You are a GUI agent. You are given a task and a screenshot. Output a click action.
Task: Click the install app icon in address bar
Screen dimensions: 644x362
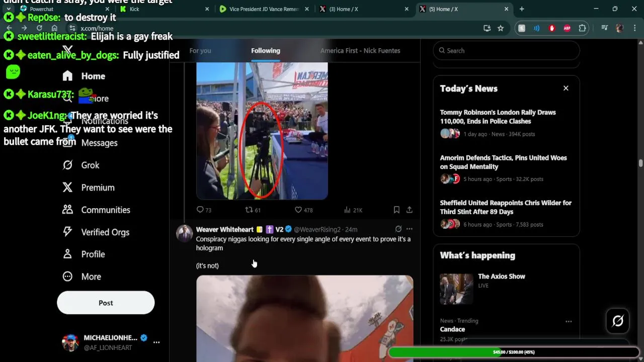[x=487, y=28]
